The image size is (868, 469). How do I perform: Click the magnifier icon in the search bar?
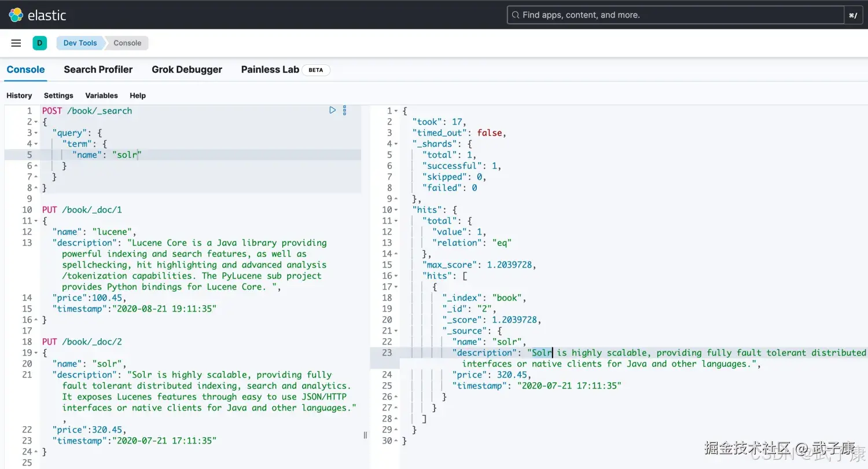coord(515,14)
